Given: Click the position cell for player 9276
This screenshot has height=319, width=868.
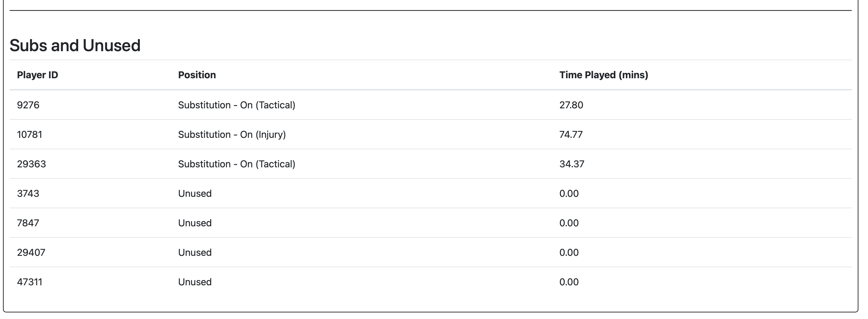Looking at the screenshot, I should click(236, 105).
